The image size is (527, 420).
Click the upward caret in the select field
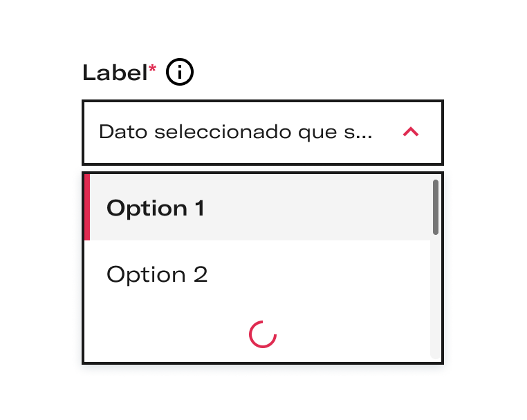point(411,132)
